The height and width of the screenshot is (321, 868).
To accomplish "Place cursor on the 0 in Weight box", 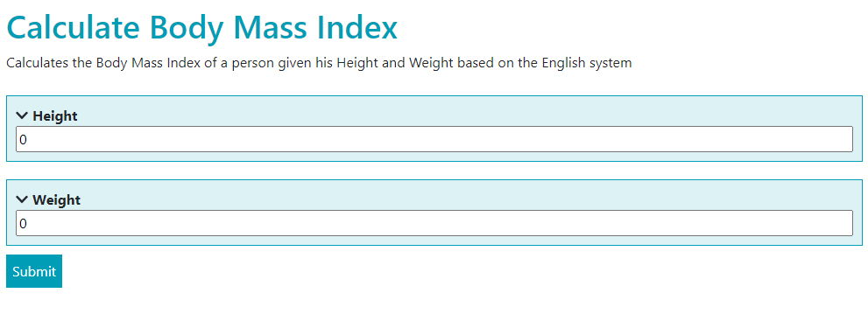I will point(24,223).
